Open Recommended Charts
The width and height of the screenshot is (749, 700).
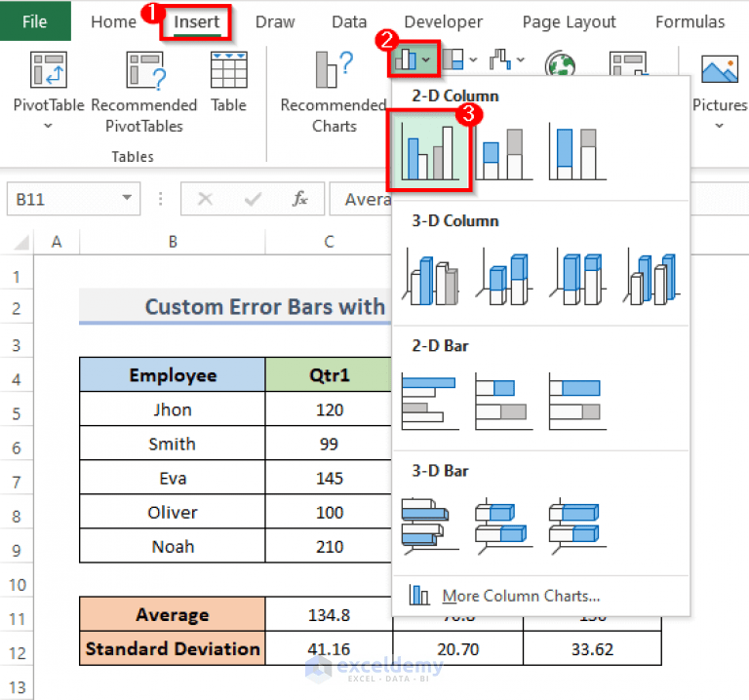(x=334, y=93)
